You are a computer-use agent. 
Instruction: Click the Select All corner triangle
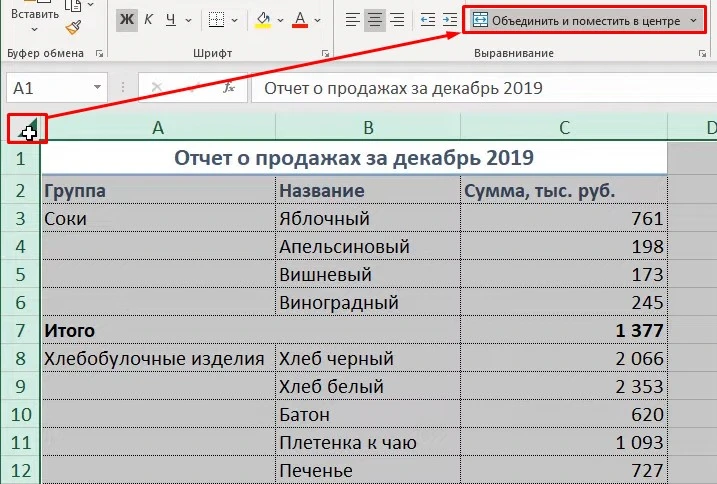(x=27, y=129)
